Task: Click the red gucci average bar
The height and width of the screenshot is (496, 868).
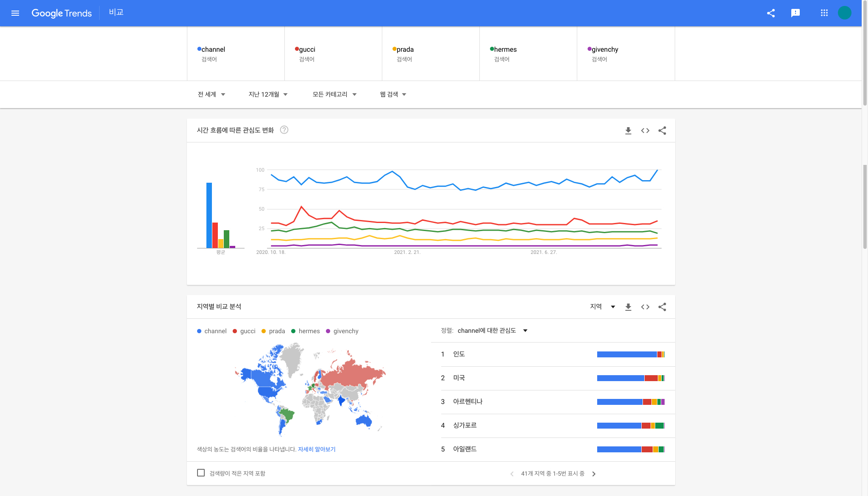Action: [215, 235]
